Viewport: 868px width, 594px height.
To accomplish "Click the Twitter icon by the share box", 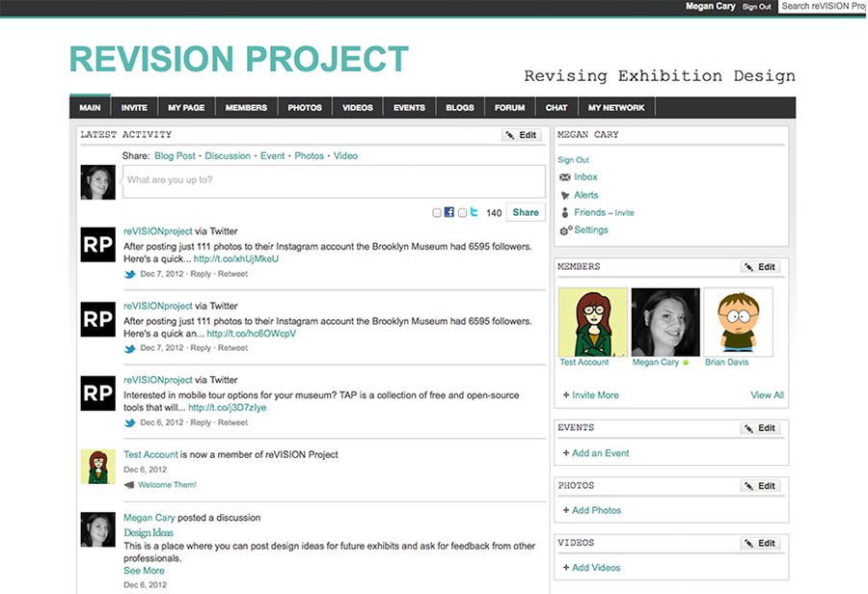I will 474,212.
